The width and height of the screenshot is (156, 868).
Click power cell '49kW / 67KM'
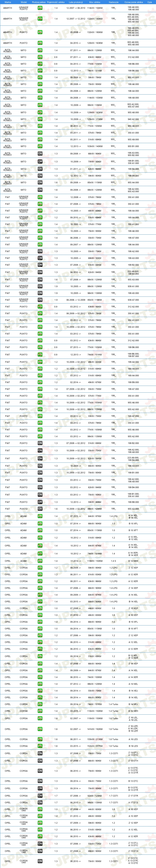pos(95,382)
